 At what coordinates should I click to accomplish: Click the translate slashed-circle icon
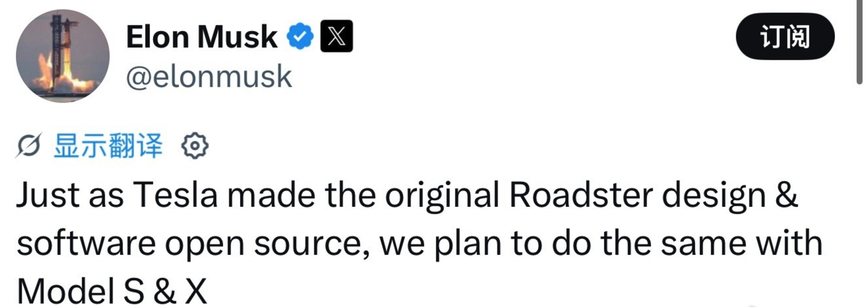click(30, 147)
